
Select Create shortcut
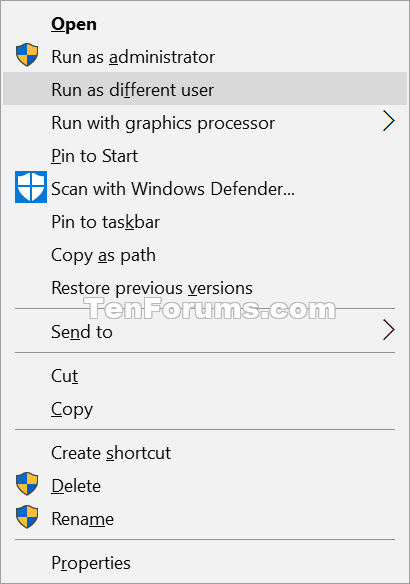(205, 453)
